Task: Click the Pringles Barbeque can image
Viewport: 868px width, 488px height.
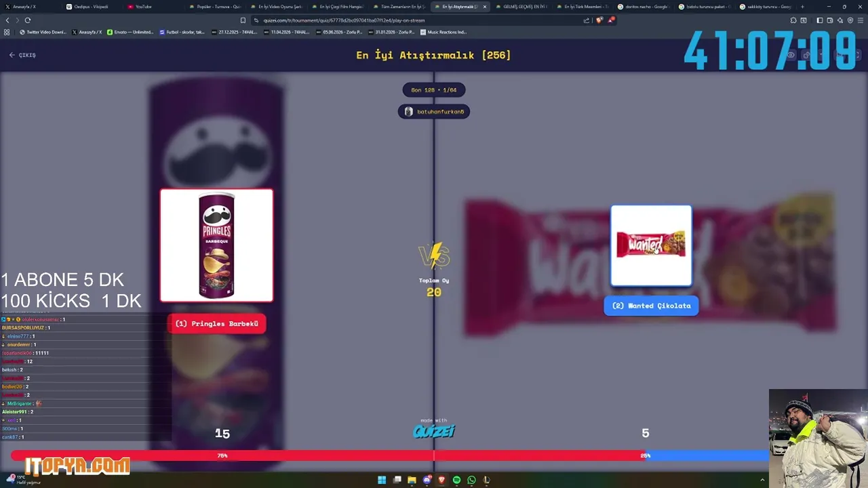Action: coord(217,245)
